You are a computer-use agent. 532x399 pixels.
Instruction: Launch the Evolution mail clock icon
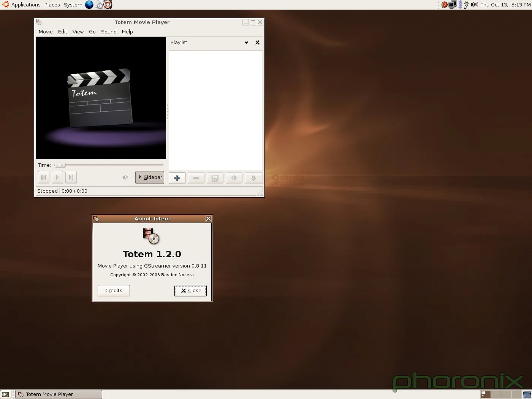(x=99, y=5)
